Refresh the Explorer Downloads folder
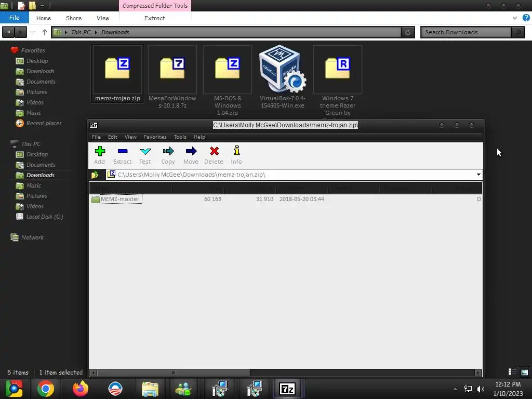This screenshot has height=399, width=532. click(408, 32)
